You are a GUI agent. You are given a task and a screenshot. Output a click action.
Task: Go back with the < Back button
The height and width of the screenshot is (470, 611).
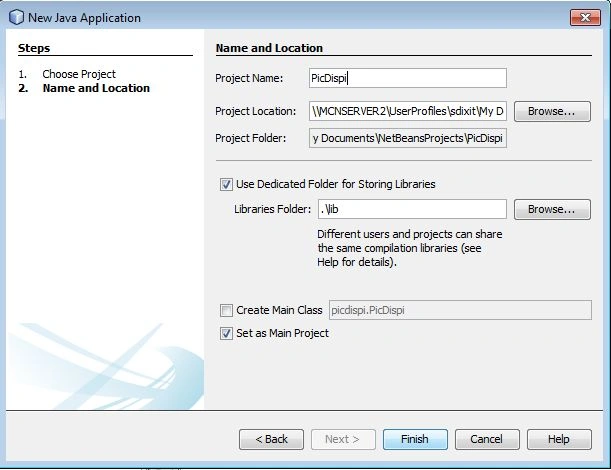(x=271, y=439)
